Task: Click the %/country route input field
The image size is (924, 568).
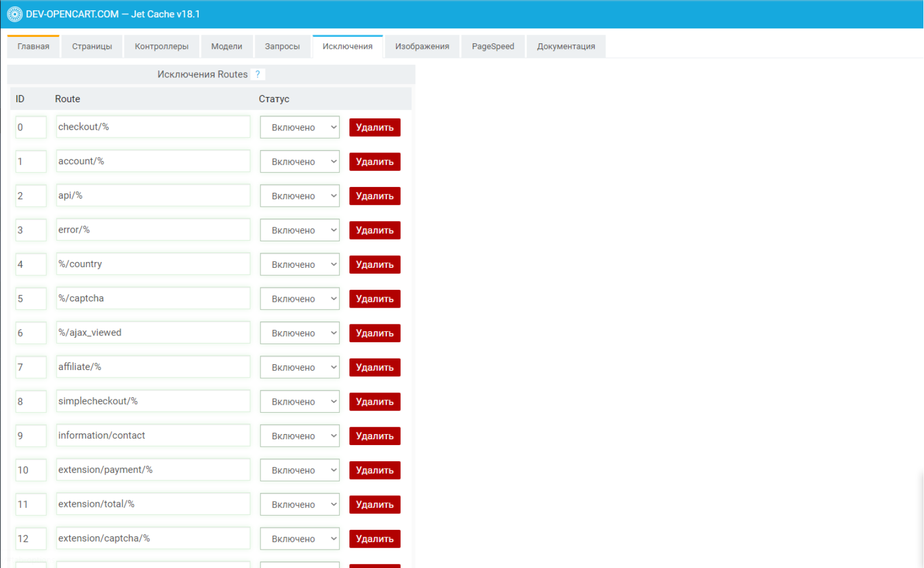Action: coord(153,264)
